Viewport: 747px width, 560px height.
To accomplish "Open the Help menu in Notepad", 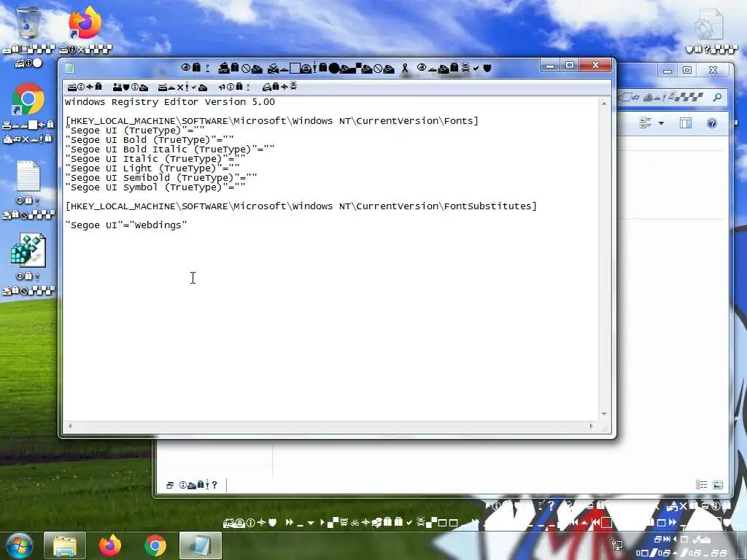I will click(x=279, y=87).
